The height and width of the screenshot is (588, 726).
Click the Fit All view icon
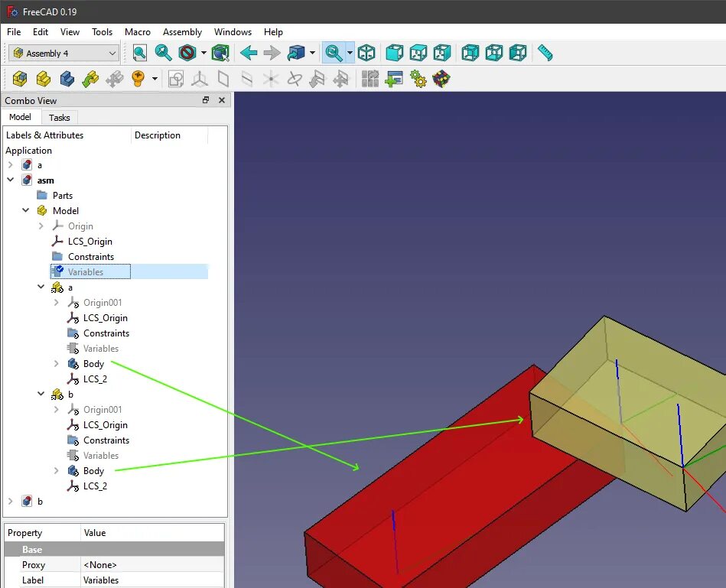click(139, 53)
